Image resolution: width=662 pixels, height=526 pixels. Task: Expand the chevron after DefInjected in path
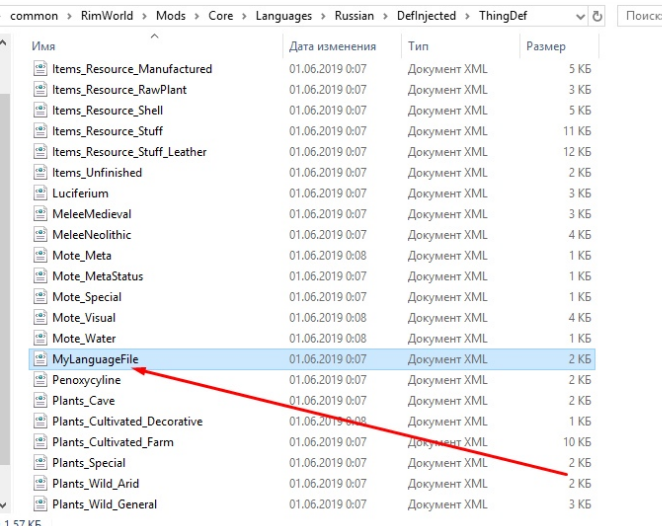pyautogui.click(x=467, y=16)
